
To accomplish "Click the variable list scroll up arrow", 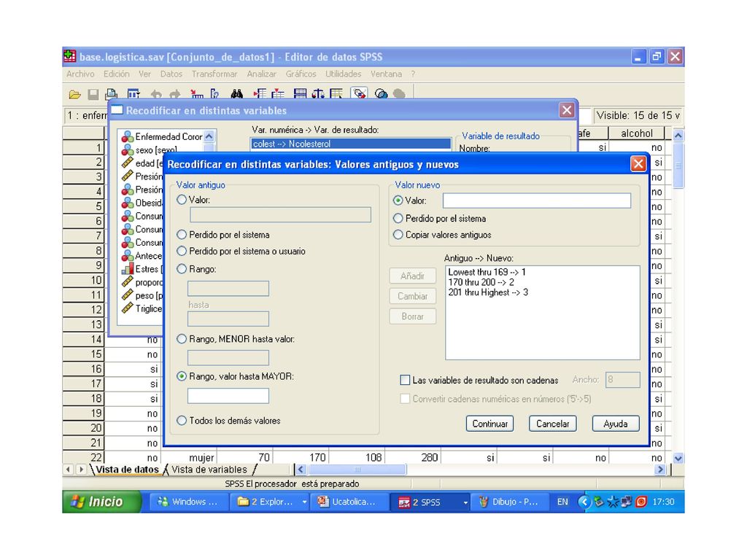I will (209, 136).
